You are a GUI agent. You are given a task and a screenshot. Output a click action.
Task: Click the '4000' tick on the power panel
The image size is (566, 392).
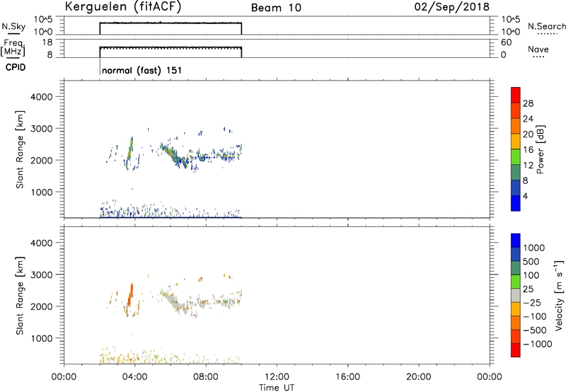(x=41, y=97)
